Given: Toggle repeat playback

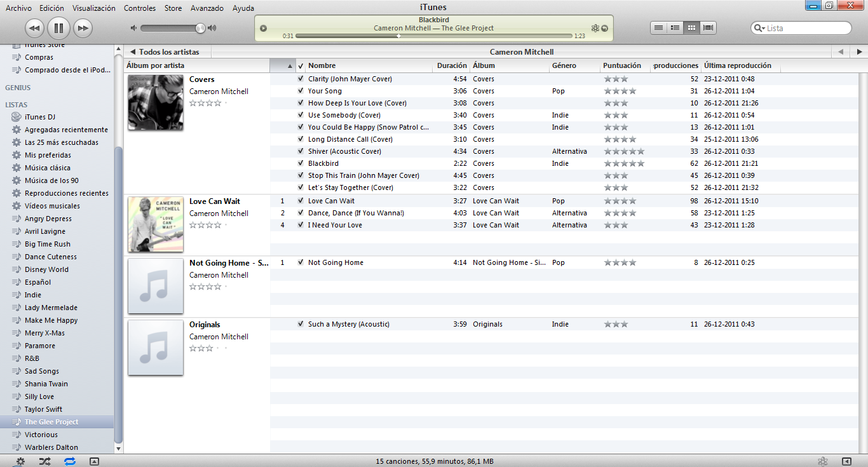Looking at the screenshot, I should 70,461.
